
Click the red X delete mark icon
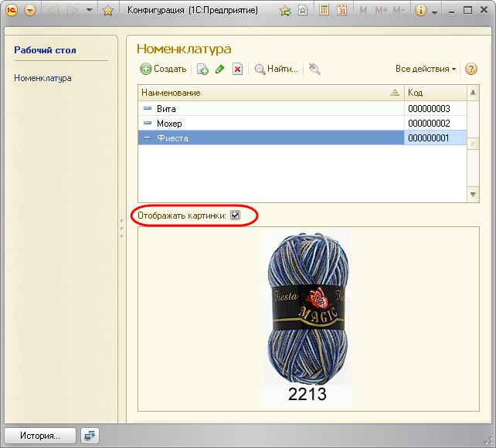(x=238, y=69)
